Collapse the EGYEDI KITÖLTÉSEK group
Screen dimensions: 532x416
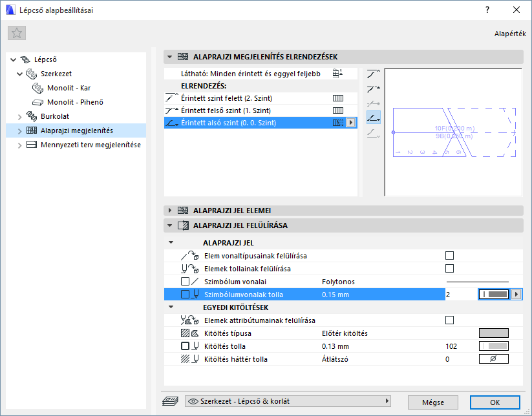pos(171,307)
